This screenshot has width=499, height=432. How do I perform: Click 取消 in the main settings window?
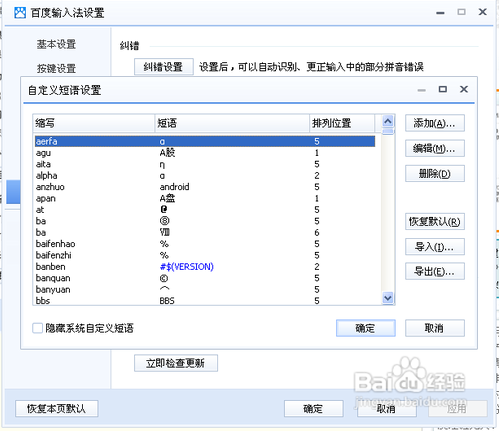pos(387,408)
